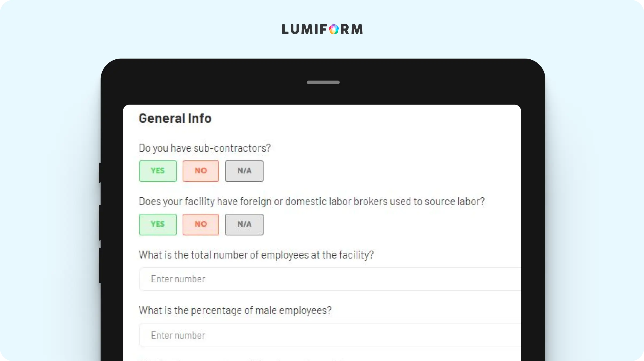Select YES for sub-contractors question

(x=158, y=171)
